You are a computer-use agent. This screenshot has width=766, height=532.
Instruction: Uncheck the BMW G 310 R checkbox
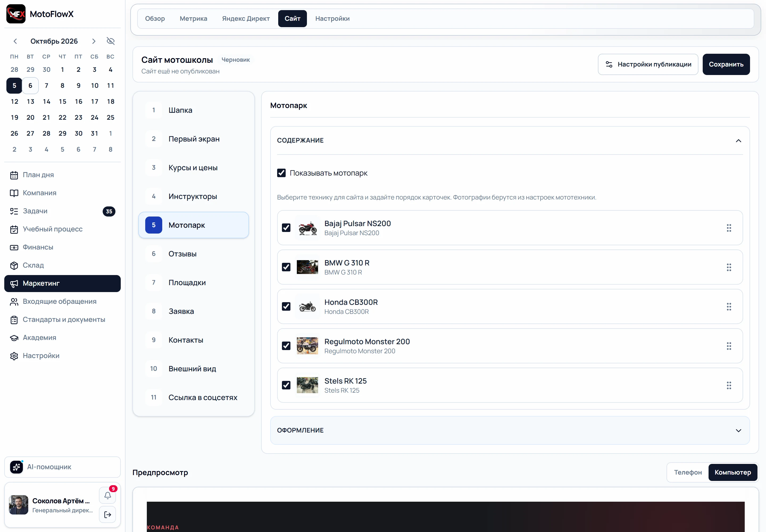(286, 267)
